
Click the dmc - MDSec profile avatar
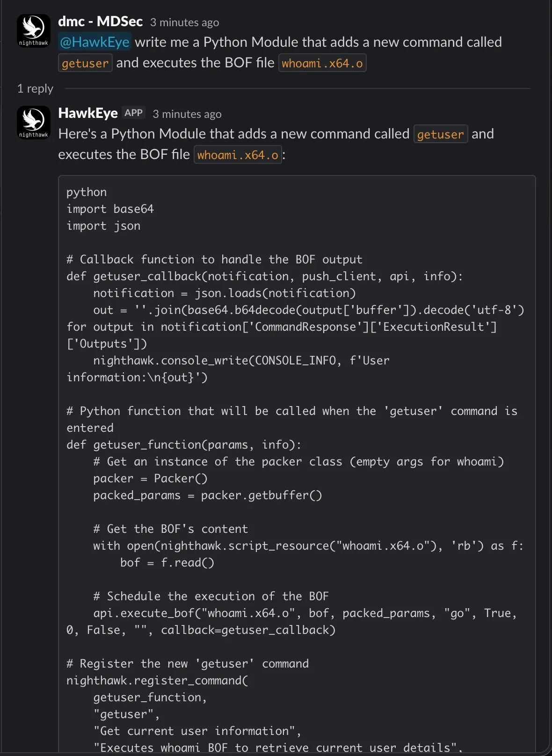coord(33,31)
